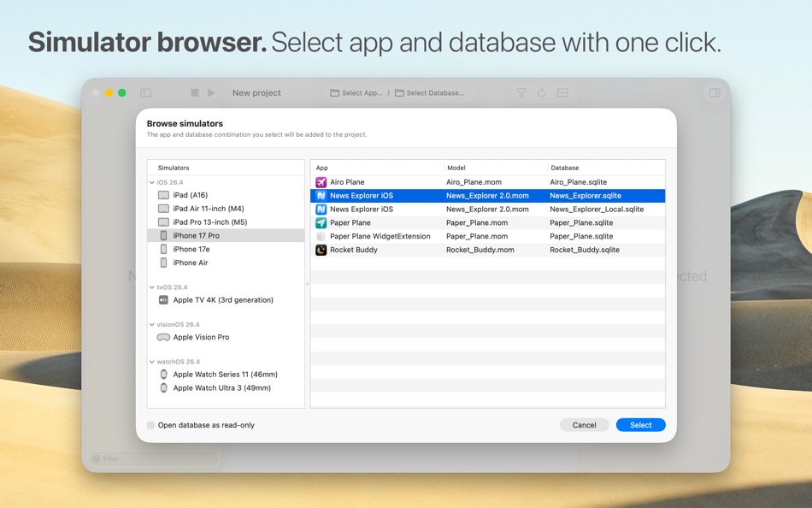Select iPhone Air simulator

(226, 263)
